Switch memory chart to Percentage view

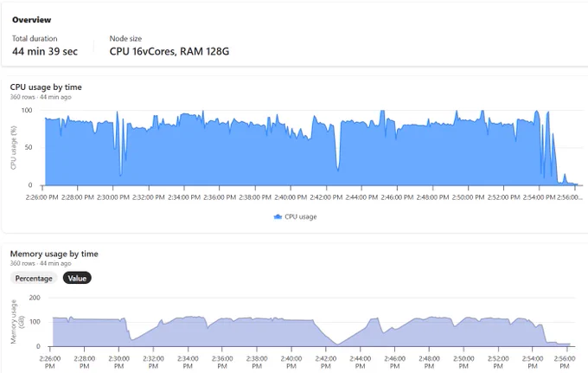tap(34, 279)
